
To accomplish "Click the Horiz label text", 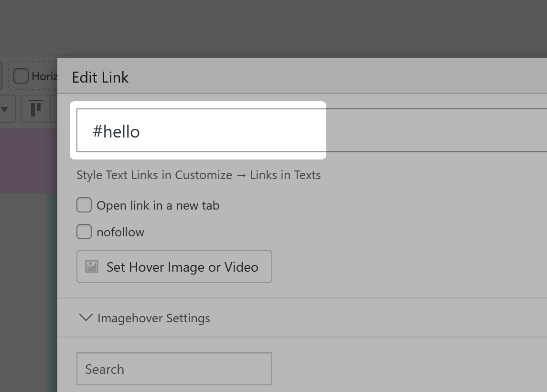I will click(44, 76).
